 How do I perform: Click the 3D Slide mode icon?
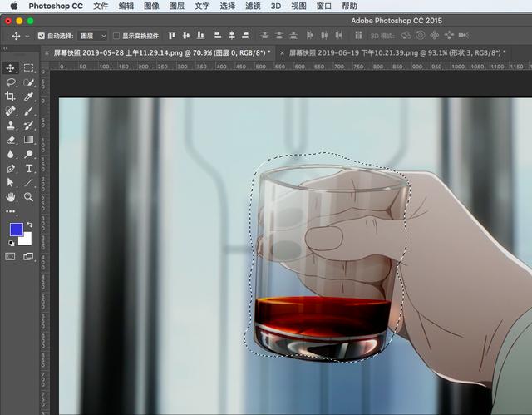point(449,35)
